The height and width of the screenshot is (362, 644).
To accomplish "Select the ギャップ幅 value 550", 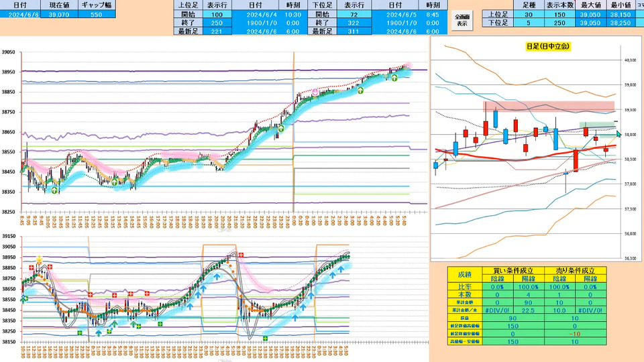I will tap(96, 14).
